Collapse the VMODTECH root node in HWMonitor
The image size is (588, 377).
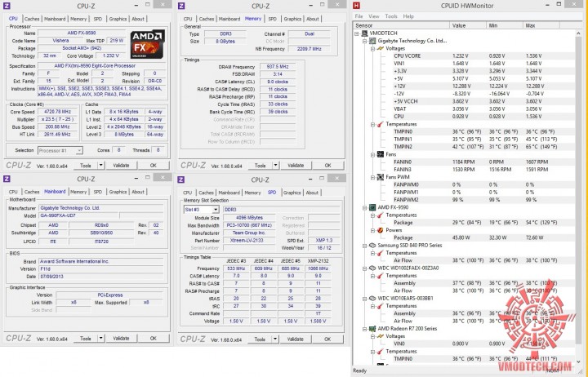tap(357, 33)
